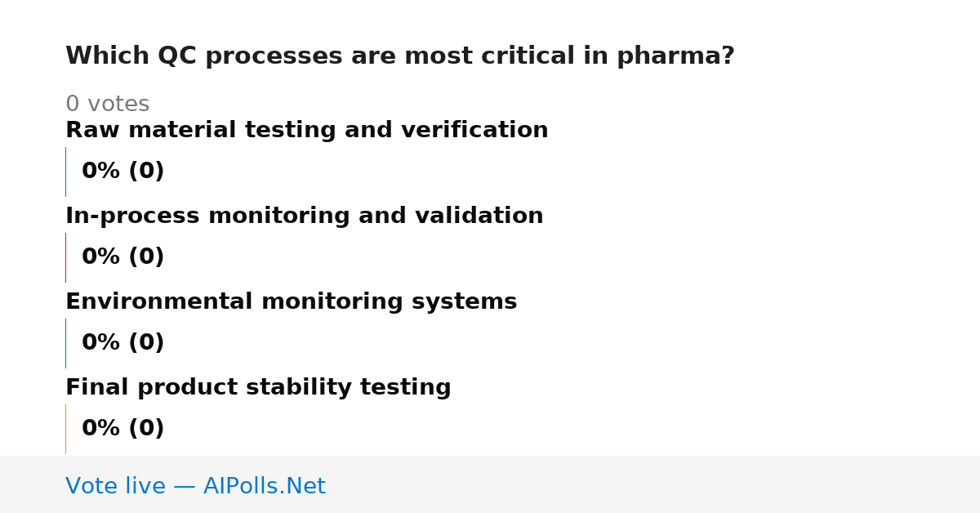This screenshot has height=513, width=980.
Task: Click the 0% (0) result under Environmental monitoring
Action: coord(123,343)
